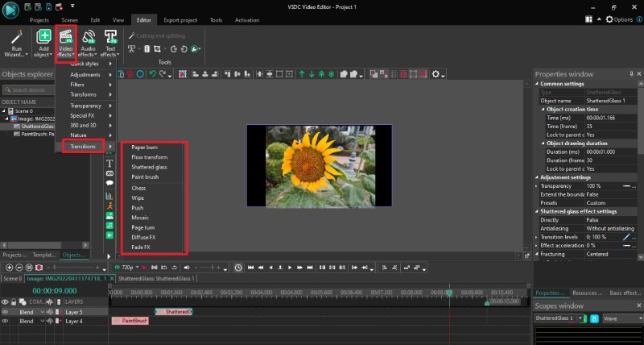Open the Wave scope type dropdown
Image resolution: width=644 pixels, height=345 pixels.
point(624,318)
